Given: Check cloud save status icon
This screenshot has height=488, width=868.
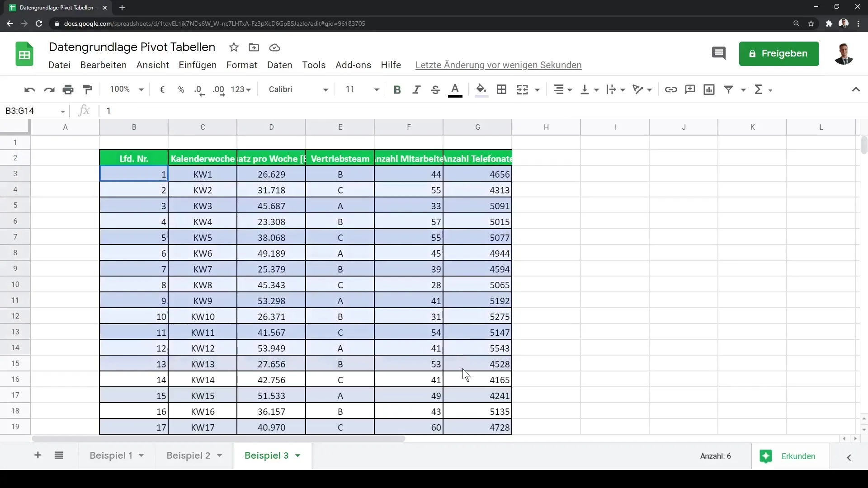Looking at the screenshot, I should (x=274, y=47).
